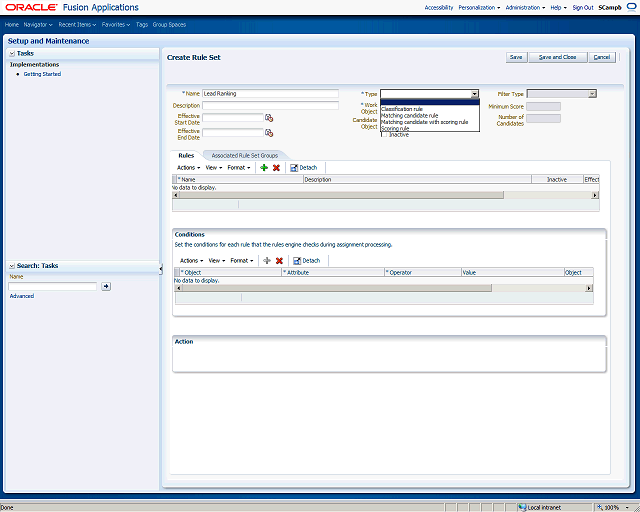Open Getting Started task link

coord(42,74)
